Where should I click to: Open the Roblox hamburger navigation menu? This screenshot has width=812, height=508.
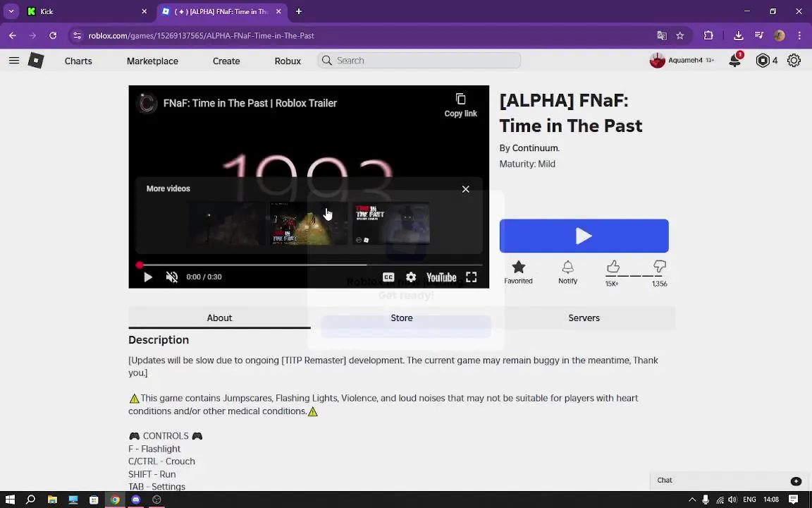click(x=14, y=61)
